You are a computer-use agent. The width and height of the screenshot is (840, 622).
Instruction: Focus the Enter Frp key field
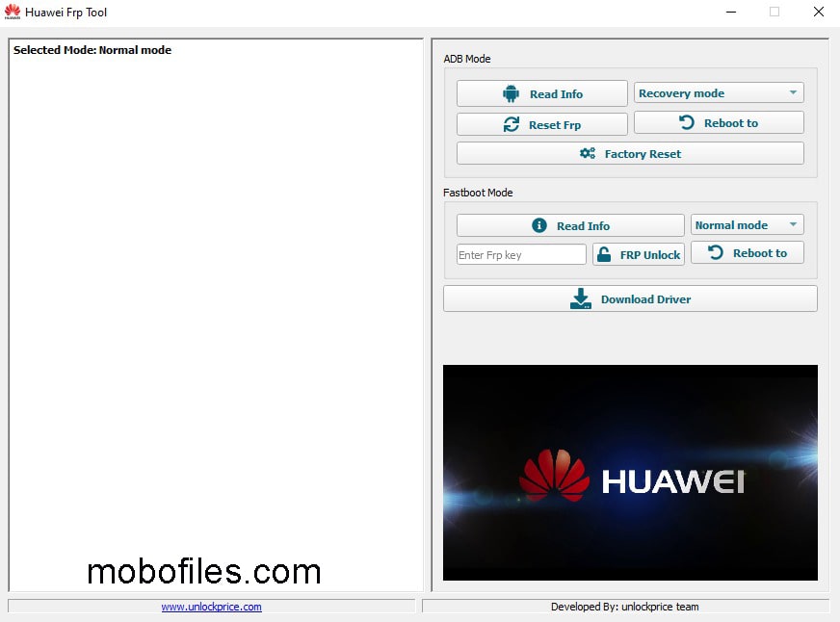(521, 255)
